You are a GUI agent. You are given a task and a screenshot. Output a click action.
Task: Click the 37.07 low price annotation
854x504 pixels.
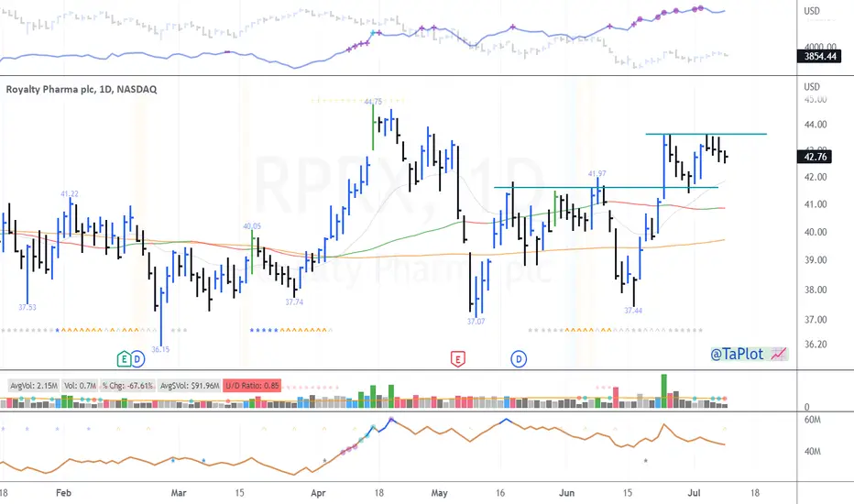click(476, 322)
